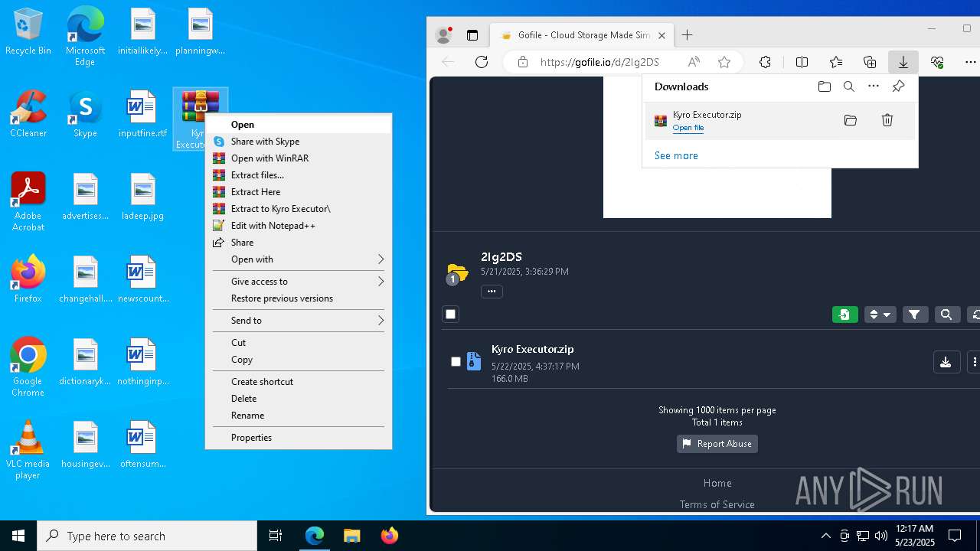Viewport: 980px width, 551px height.
Task: Choose Extract to Kyro Executor\ option
Action: tap(299, 209)
